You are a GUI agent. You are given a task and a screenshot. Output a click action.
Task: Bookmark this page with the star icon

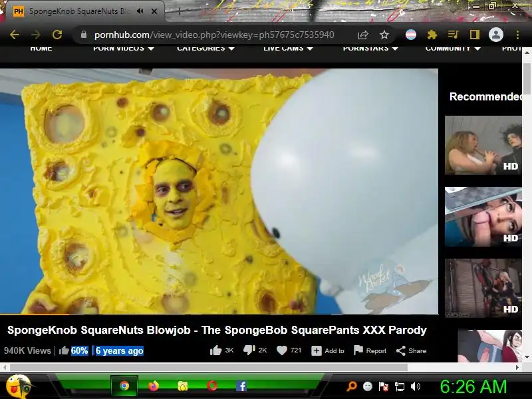click(384, 35)
